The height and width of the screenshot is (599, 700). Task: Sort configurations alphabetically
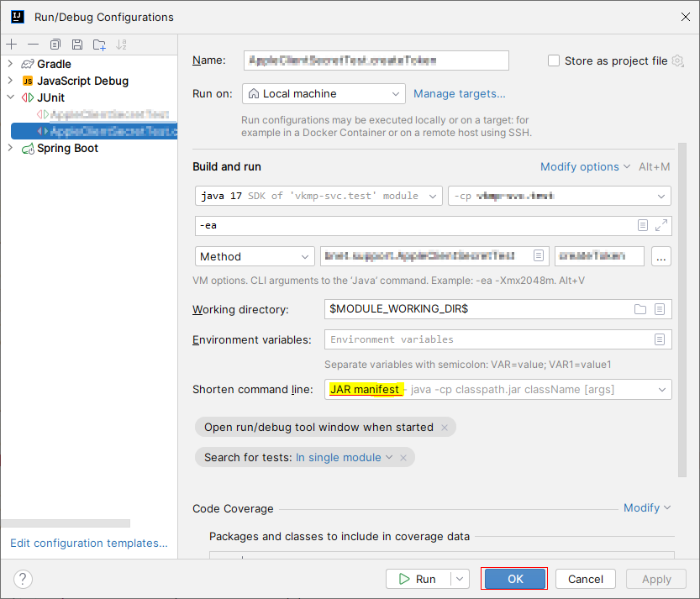(121, 45)
